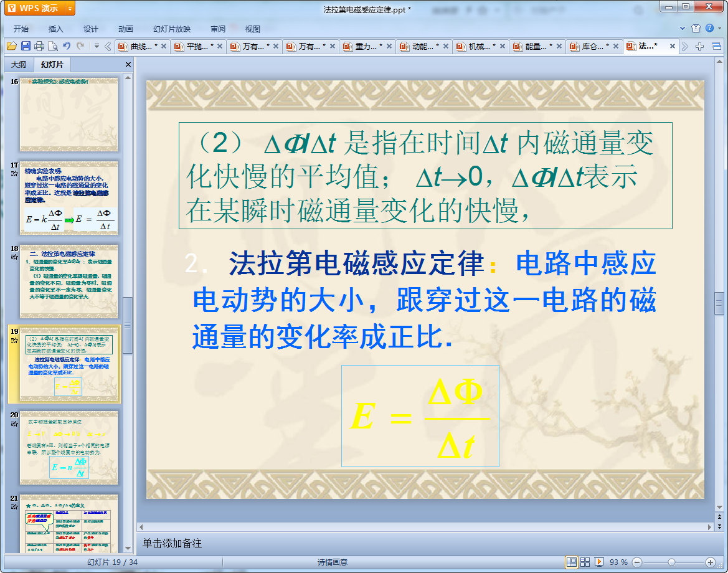Switch to the 大纲 outline pane tab
This screenshot has height=573, width=728.
click(x=19, y=65)
